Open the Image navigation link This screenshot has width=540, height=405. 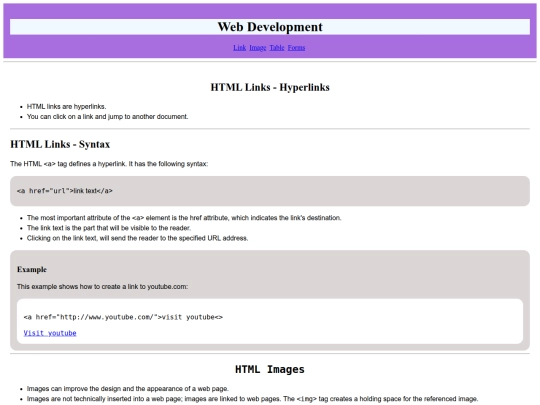[x=258, y=48]
